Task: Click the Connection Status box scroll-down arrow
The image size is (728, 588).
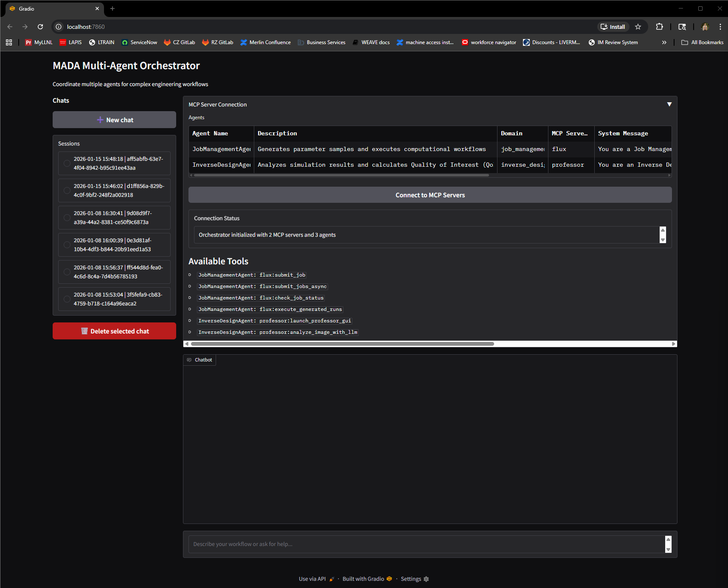Action: point(663,240)
